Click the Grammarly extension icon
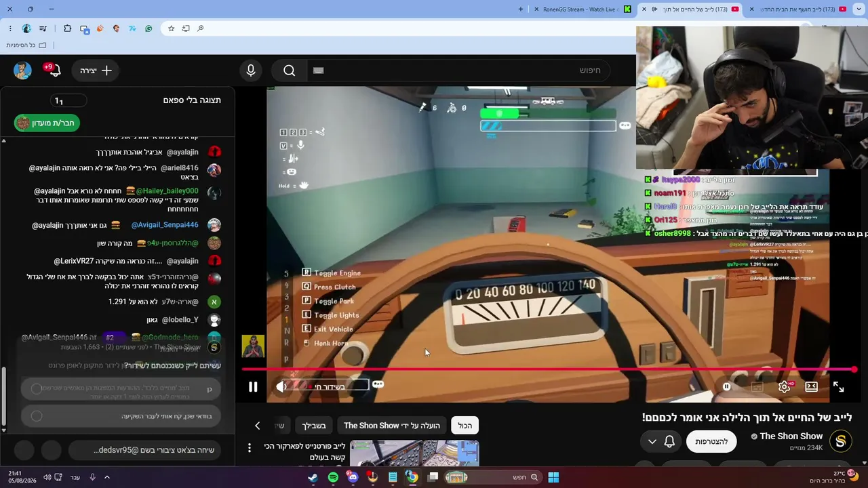Viewport: 868px width, 488px height. pos(149,28)
